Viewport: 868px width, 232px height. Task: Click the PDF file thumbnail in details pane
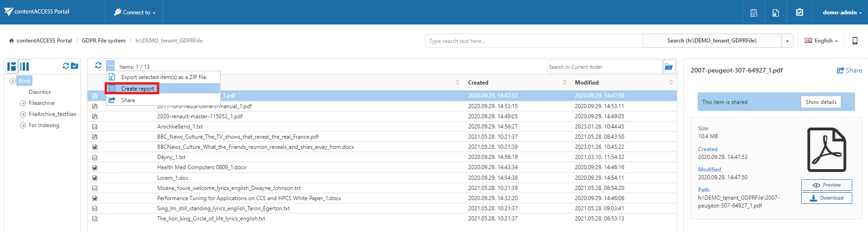pyautogui.click(x=826, y=150)
